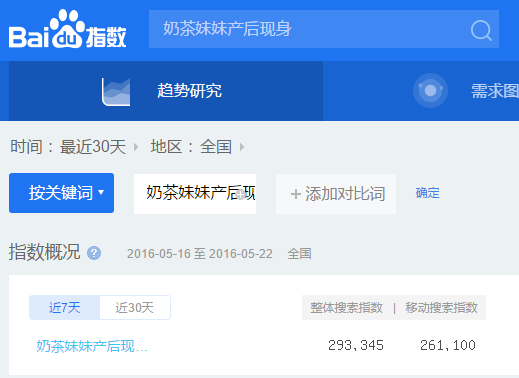Click 添加对比词 to add a comparison word
Screen dimensions: 519x378
pyautogui.click(x=336, y=194)
